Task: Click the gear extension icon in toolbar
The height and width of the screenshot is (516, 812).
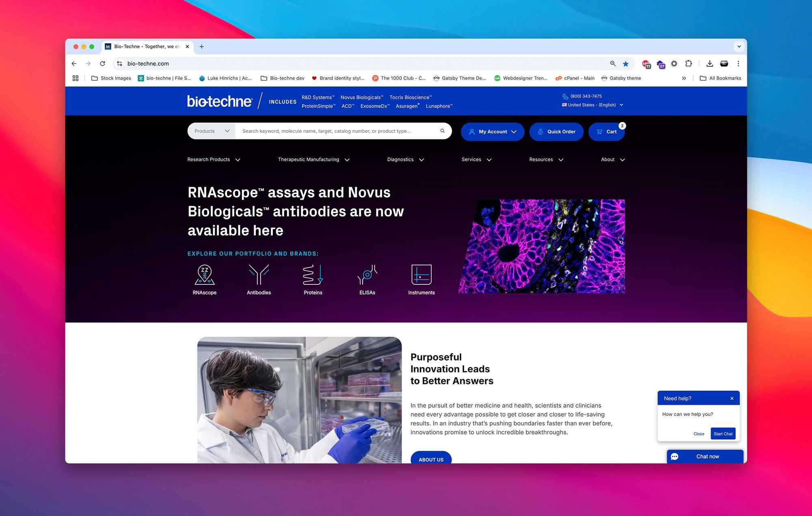Action: (674, 64)
